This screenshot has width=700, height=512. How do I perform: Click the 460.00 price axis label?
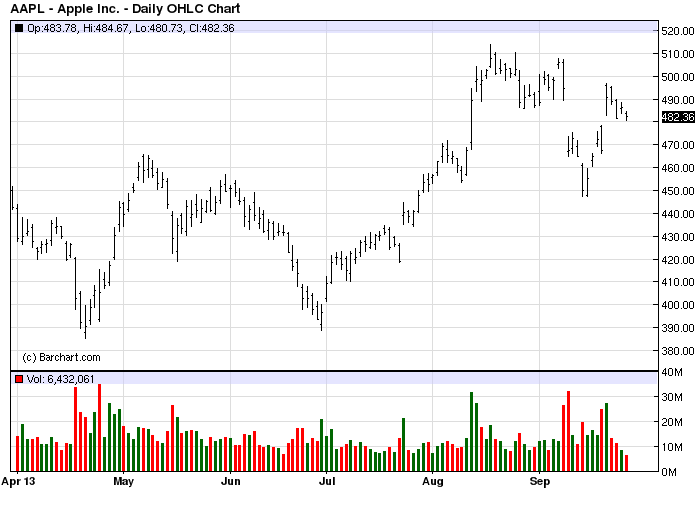pos(678,168)
